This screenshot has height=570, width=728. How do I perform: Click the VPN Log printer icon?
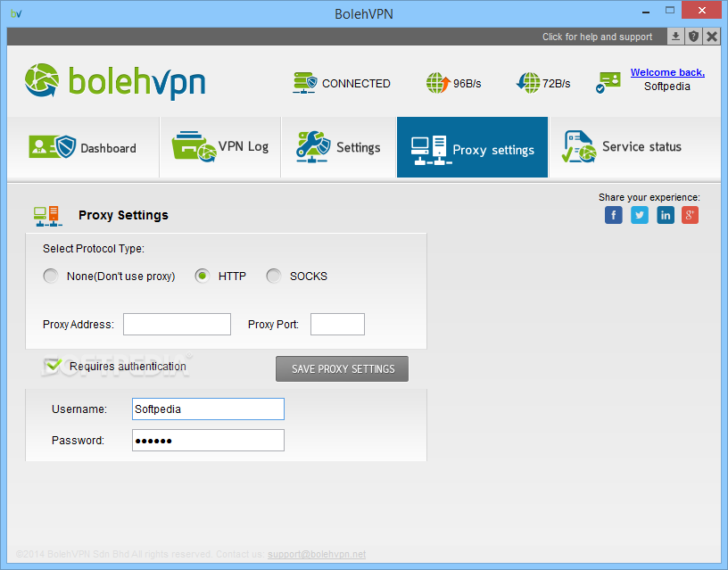194,146
